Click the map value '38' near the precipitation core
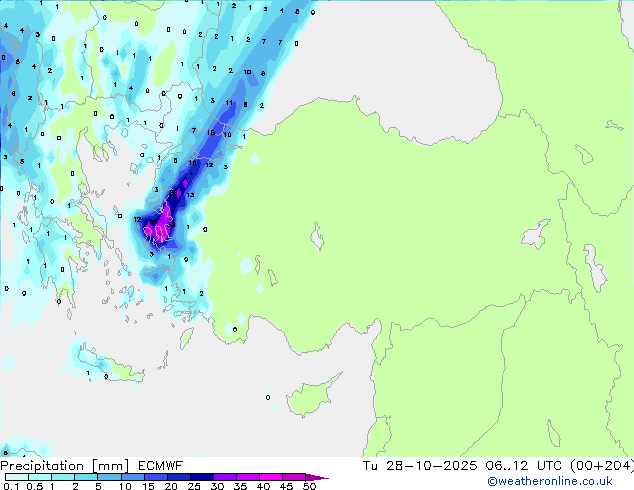 tap(173, 192)
